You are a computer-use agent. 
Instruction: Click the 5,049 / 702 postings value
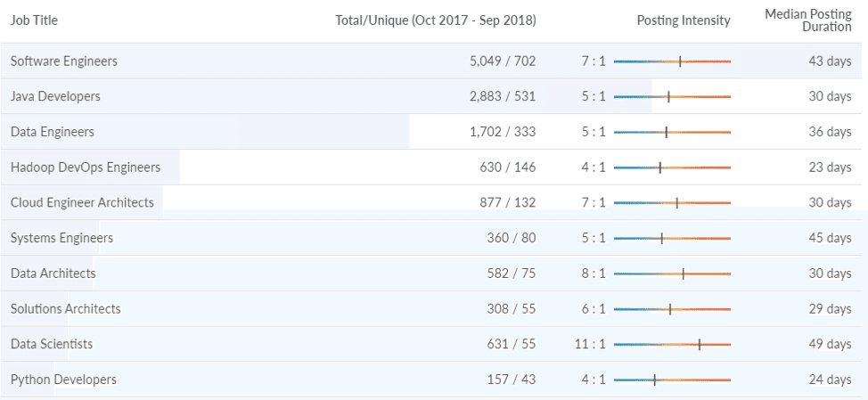(503, 61)
